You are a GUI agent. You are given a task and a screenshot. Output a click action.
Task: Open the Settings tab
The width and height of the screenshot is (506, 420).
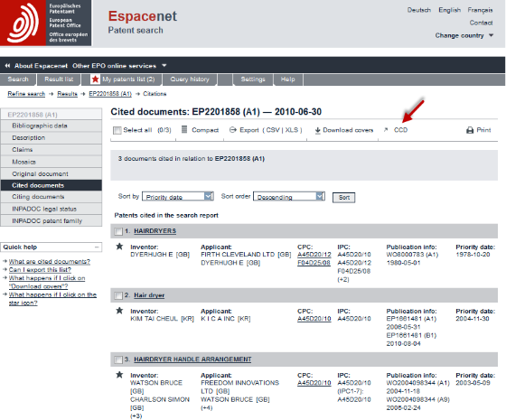tap(253, 79)
